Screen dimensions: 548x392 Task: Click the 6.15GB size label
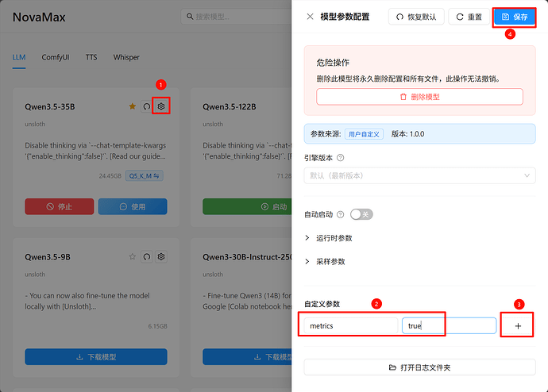[x=157, y=326]
